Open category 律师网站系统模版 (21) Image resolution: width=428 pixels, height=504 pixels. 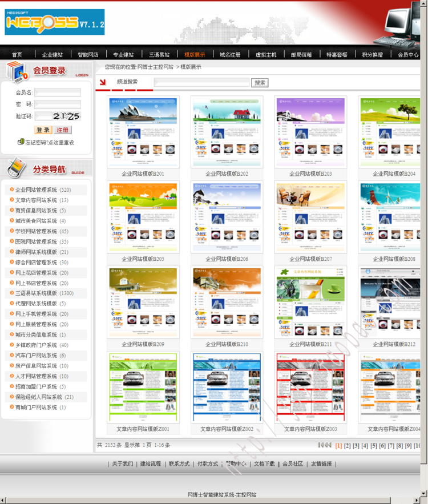(x=42, y=252)
